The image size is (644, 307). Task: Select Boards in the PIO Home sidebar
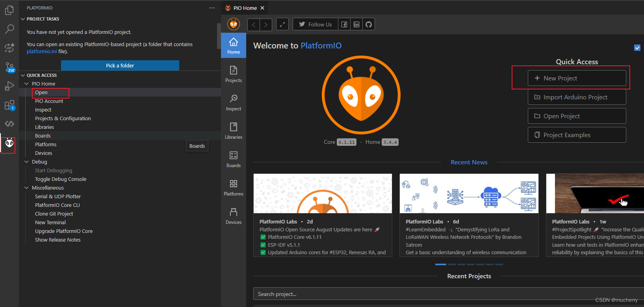pyautogui.click(x=234, y=159)
